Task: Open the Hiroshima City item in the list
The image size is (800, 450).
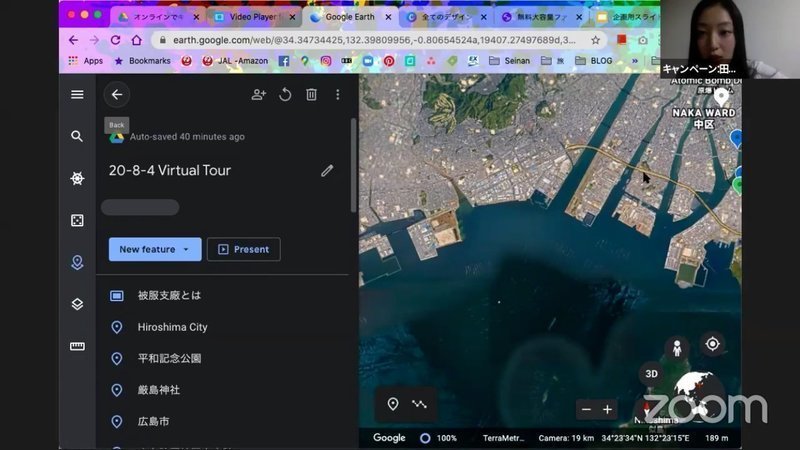Action: click(172, 327)
